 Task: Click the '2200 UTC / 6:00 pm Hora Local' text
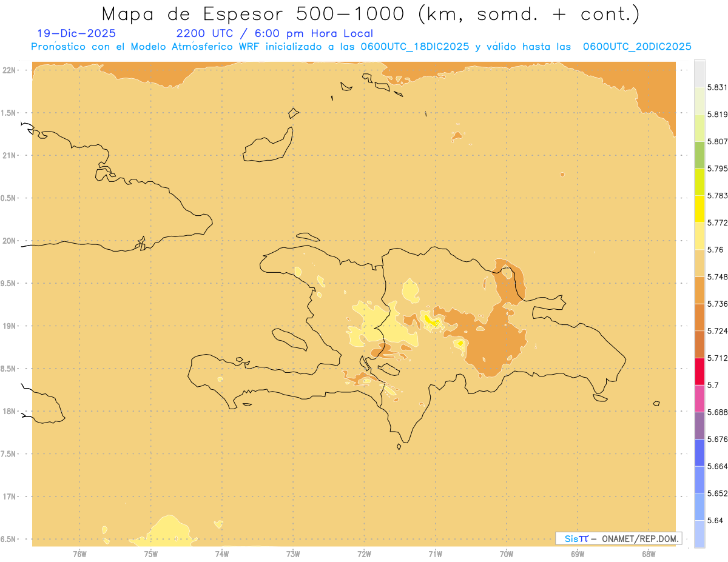(x=275, y=33)
